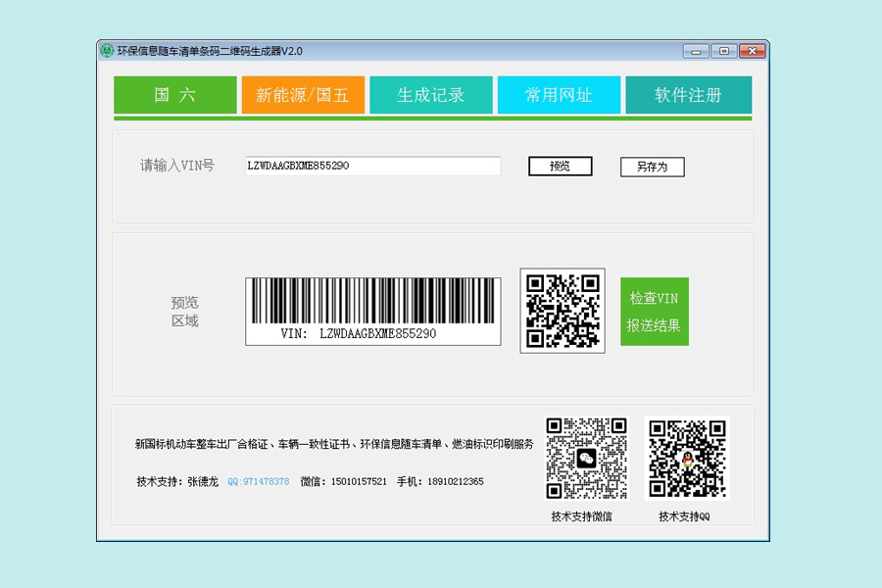Click the QQ:971478378 link
Viewport: 882px width, 588px height.
point(258,482)
